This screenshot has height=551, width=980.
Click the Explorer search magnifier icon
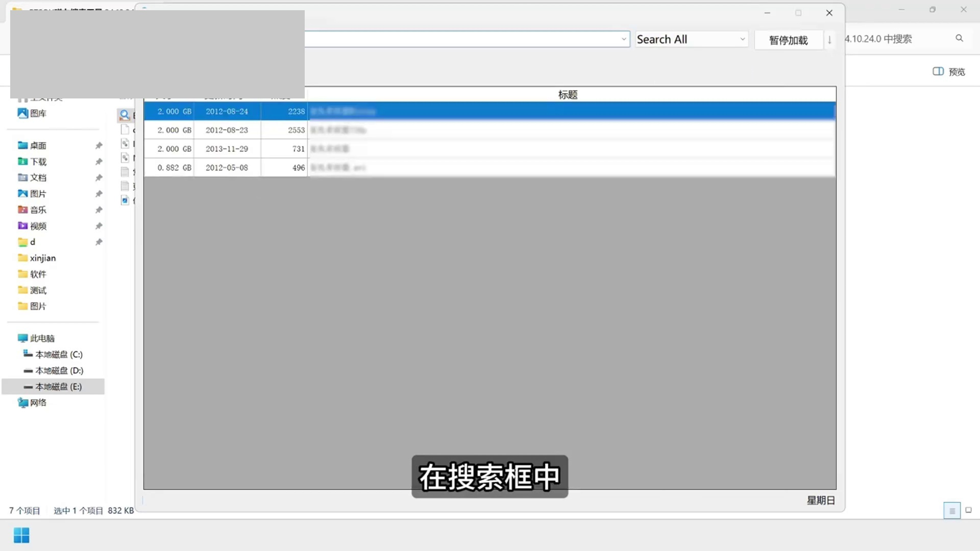(960, 38)
